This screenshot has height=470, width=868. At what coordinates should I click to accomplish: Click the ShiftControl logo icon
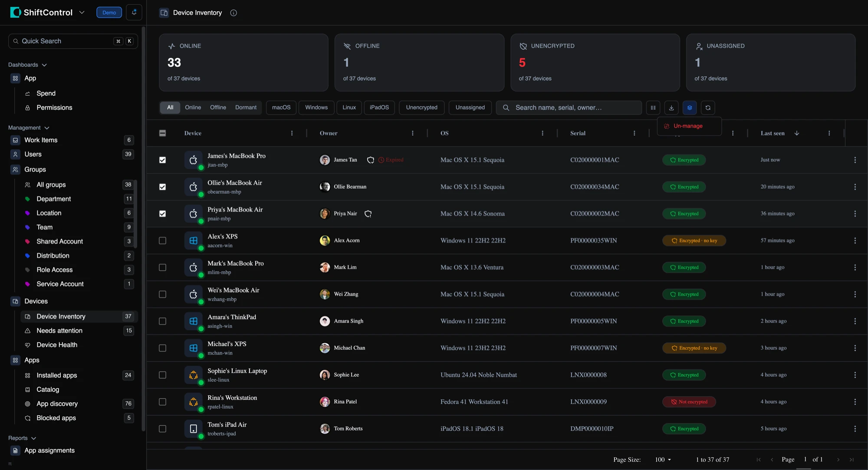pos(15,12)
